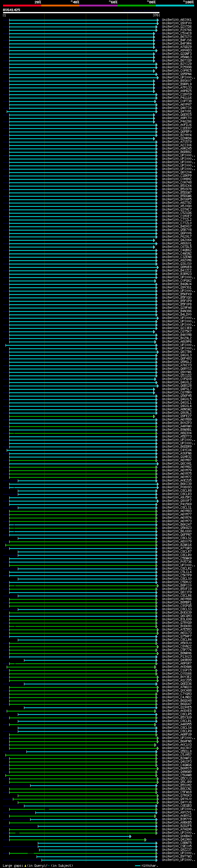197x868 pixels.
Task: Select hit label UniRef100_B3M7Y9
Action: (x=177, y=819)
